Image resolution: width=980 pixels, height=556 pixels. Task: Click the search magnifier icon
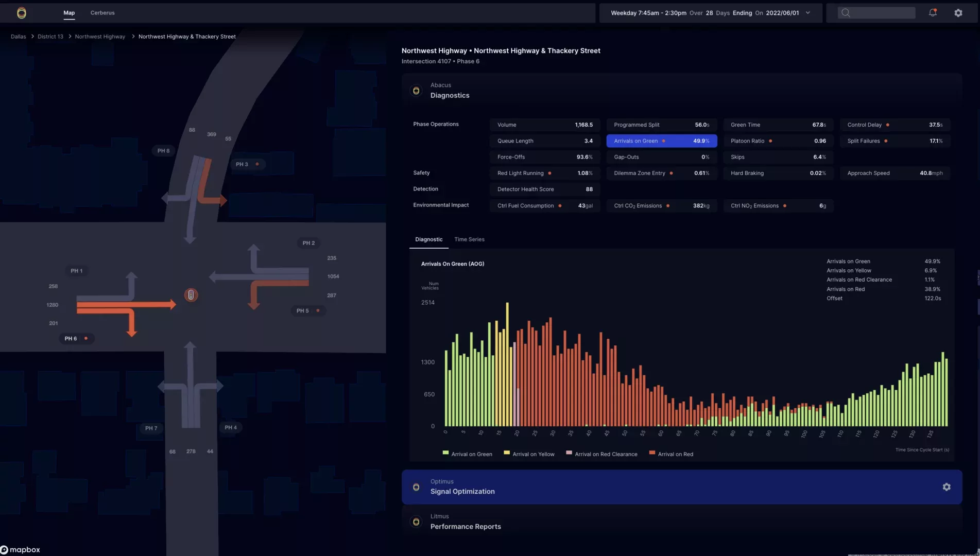(845, 13)
